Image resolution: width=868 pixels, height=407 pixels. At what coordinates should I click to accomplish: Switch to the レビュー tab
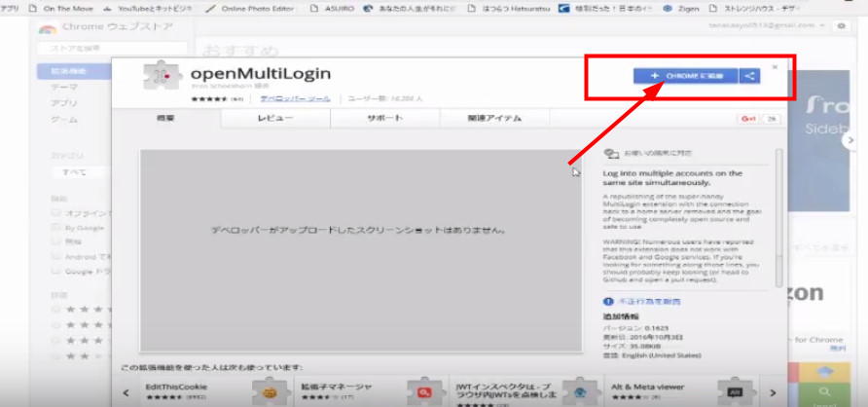[x=275, y=118]
